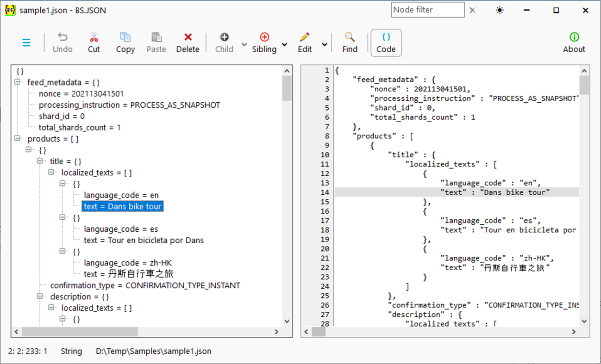Select the confirmation_type tree node

point(145,285)
